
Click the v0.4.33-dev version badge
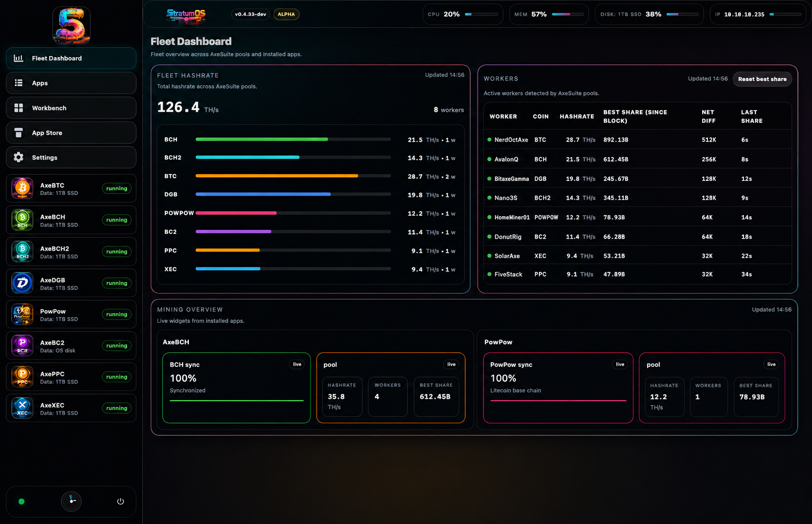click(250, 15)
